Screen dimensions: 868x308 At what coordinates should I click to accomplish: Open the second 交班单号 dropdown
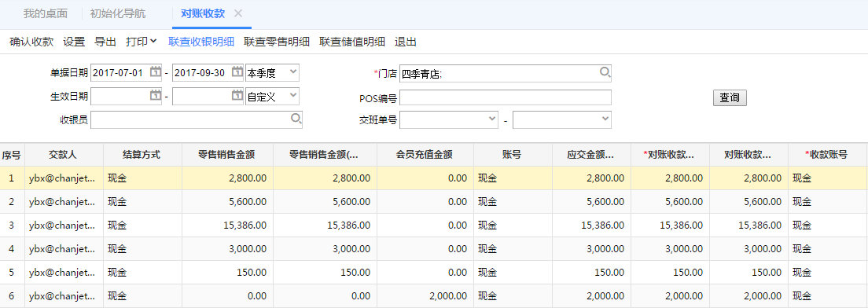(562, 119)
